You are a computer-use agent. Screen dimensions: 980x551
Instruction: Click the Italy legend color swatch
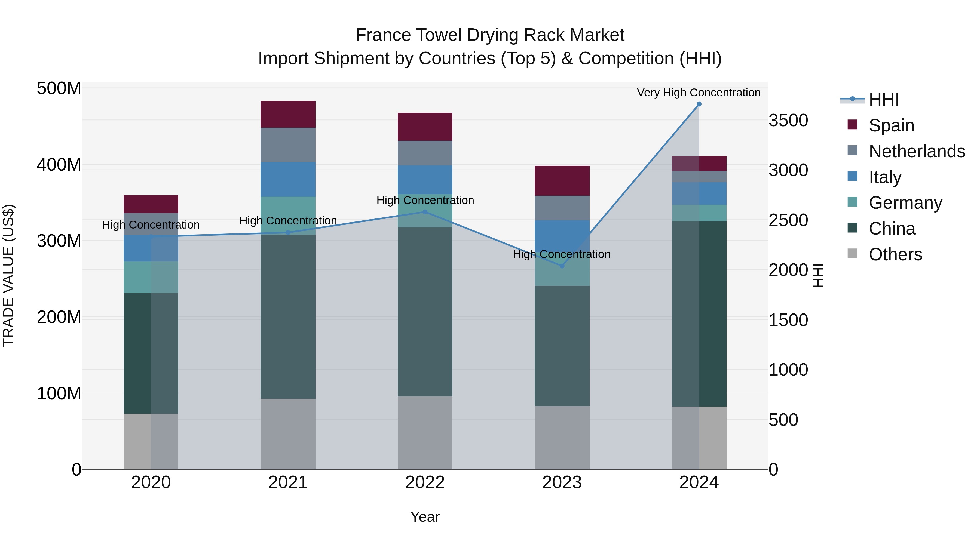click(853, 176)
